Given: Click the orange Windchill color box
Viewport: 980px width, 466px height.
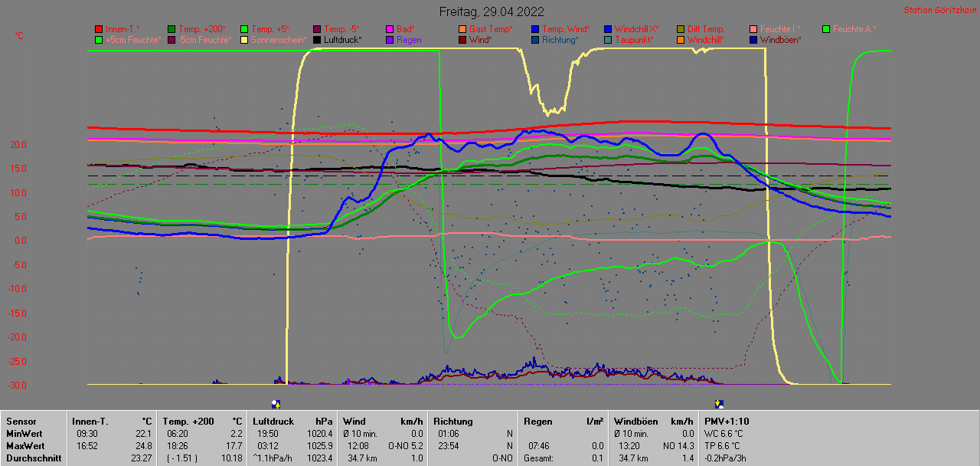Looking at the screenshot, I should coord(681,40).
